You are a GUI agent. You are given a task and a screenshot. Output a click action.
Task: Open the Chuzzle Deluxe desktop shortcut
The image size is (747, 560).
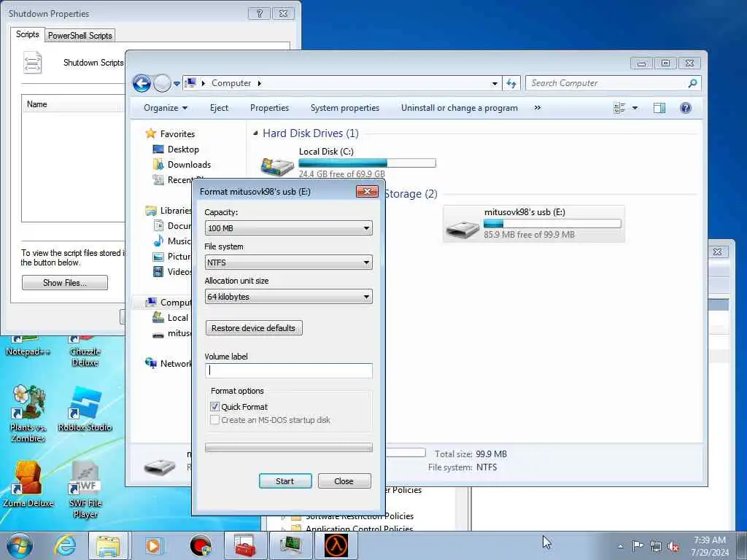click(x=85, y=351)
